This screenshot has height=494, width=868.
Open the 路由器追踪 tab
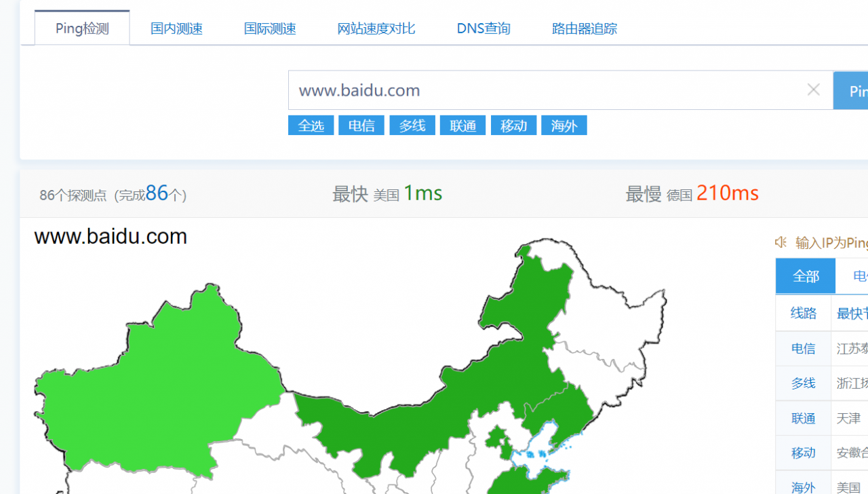584,28
